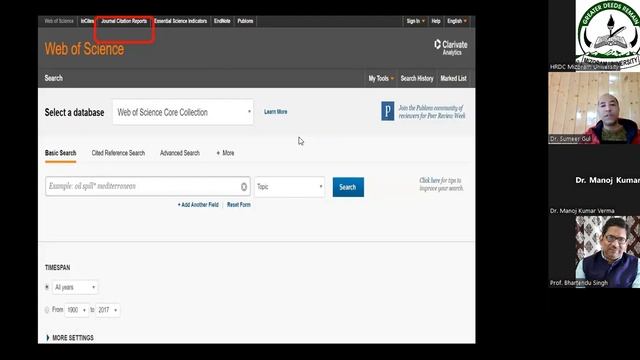Open the 1900 start year dropdown
Viewport: 640px width, 360px height.
(x=77, y=310)
